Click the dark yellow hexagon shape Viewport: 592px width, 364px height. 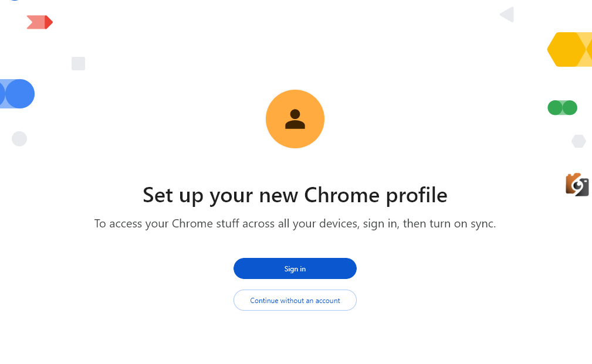pos(565,49)
